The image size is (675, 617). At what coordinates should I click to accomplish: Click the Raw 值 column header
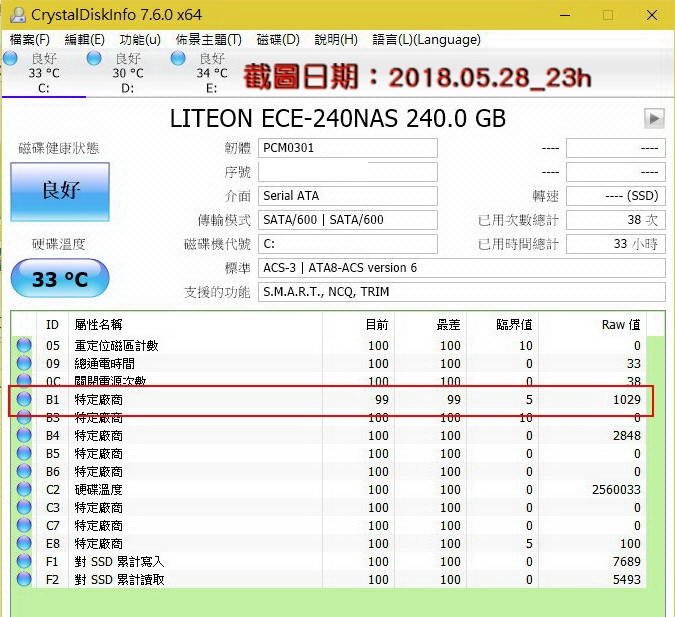point(592,325)
